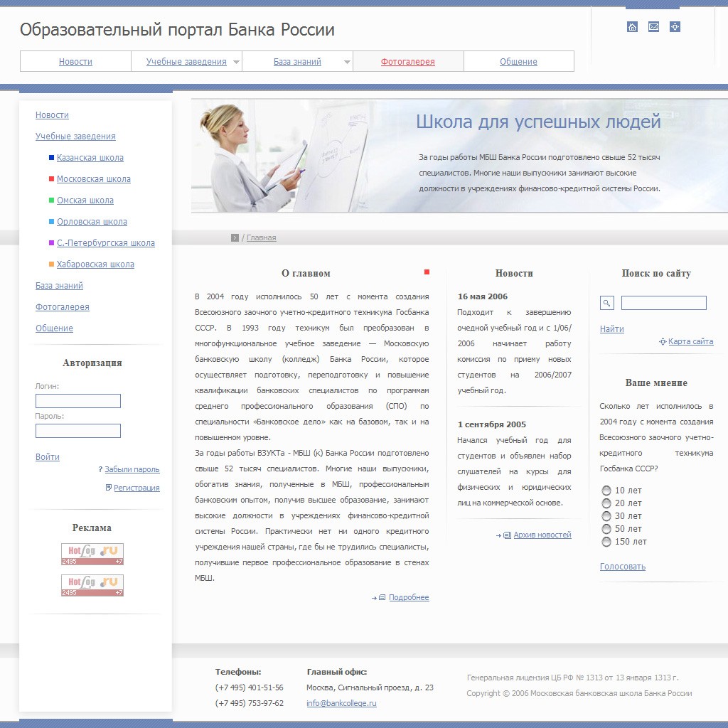Select the 150 лет poll option
The width and height of the screenshot is (728, 728).
pyautogui.click(x=606, y=541)
